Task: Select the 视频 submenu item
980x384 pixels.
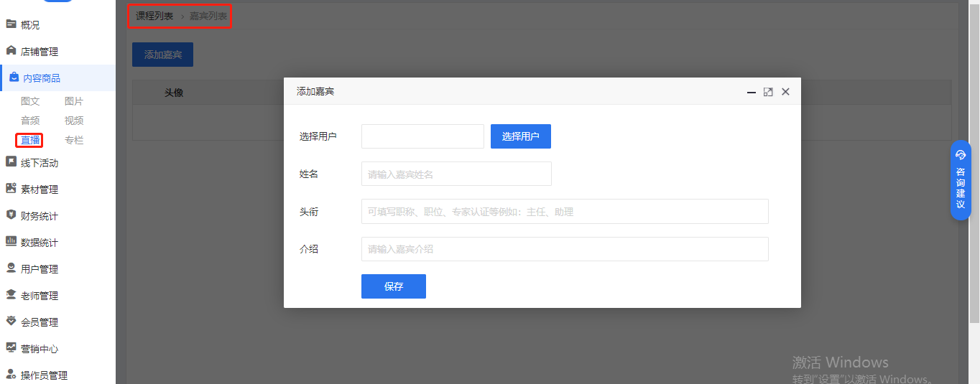Action: point(74,121)
